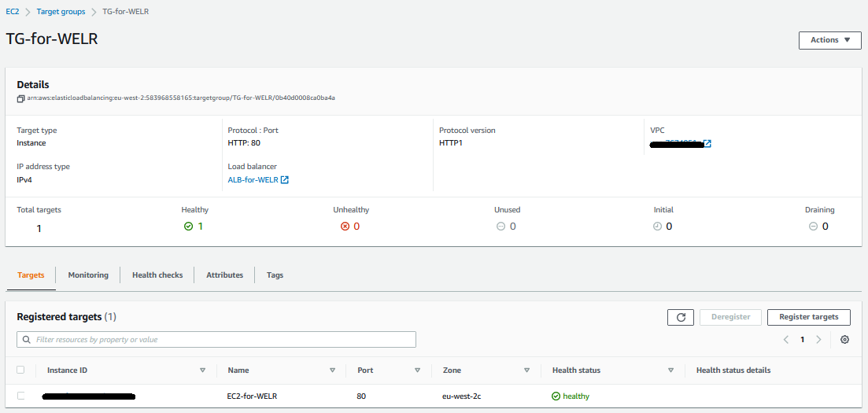Select all targets with header checkbox
This screenshot has height=413, width=868.
[20, 370]
